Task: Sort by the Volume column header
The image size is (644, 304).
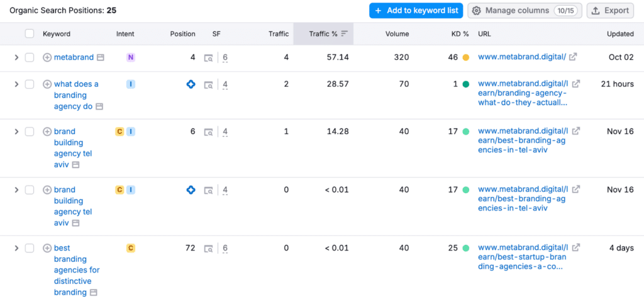Action: pos(397,34)
